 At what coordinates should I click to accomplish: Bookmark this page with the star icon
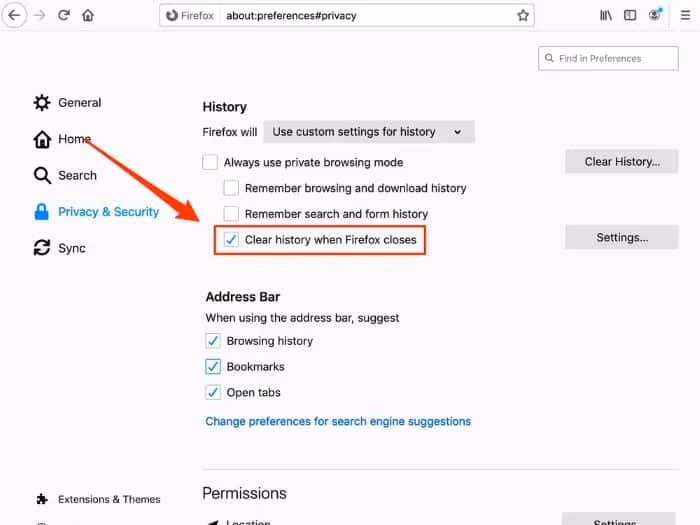pyautogui.click(x=522, y=16)
